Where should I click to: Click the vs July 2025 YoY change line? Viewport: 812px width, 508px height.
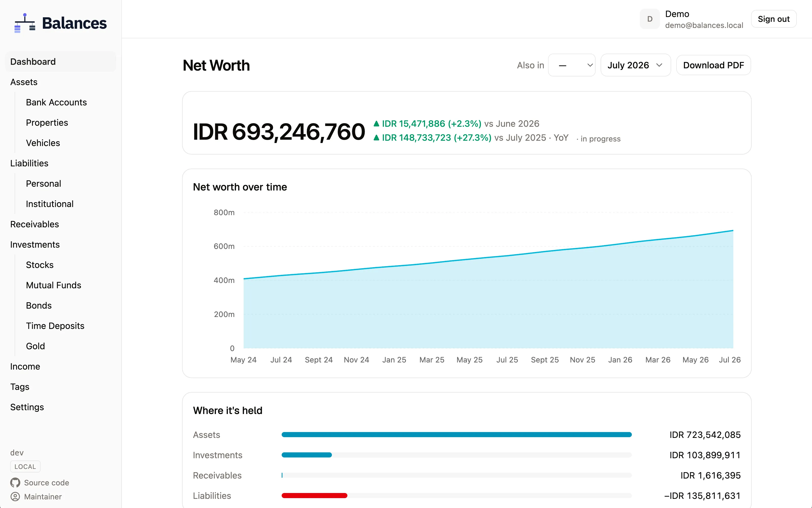coord(471,138)
